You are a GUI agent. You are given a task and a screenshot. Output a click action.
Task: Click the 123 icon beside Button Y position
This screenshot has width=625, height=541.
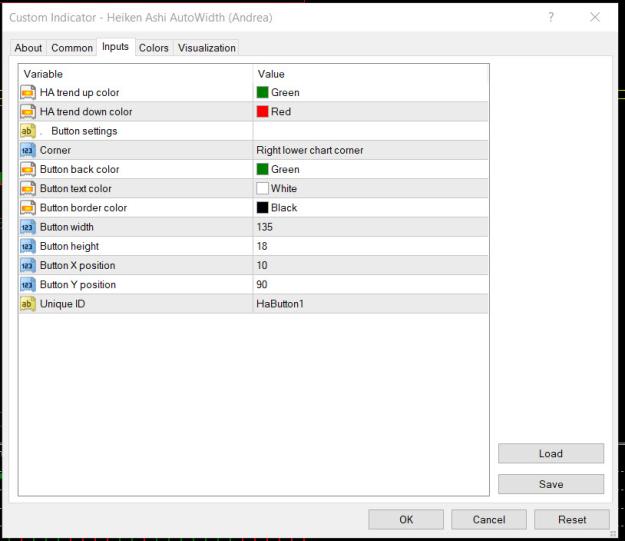pyautogui.click(x=28, y=285)
